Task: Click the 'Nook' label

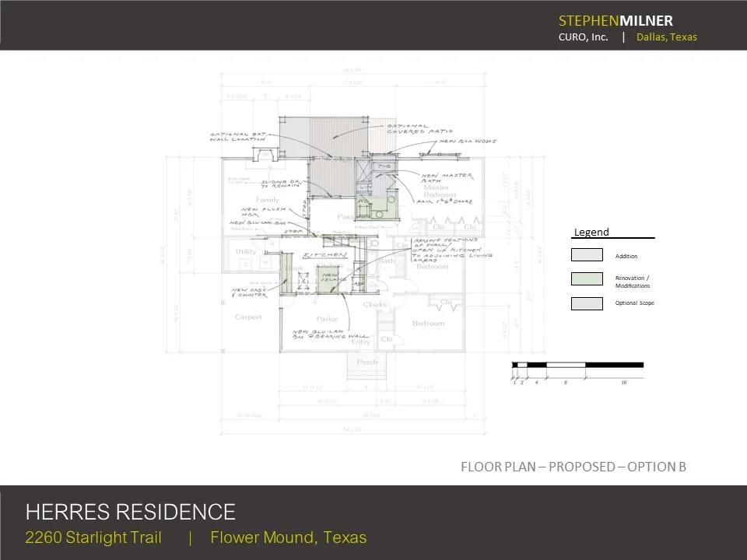Action: pyautogui.click(x=294, y=268)
